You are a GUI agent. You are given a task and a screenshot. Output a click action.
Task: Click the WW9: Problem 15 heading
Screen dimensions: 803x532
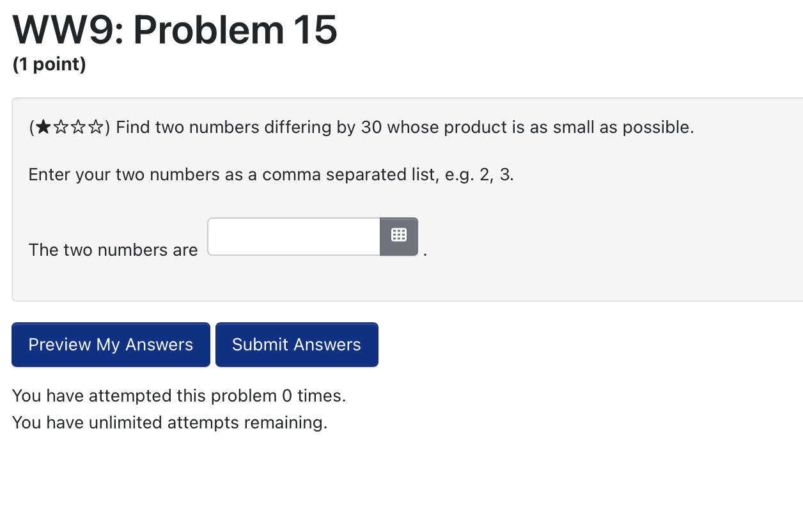pyautogui.click(x=174, y=29)
